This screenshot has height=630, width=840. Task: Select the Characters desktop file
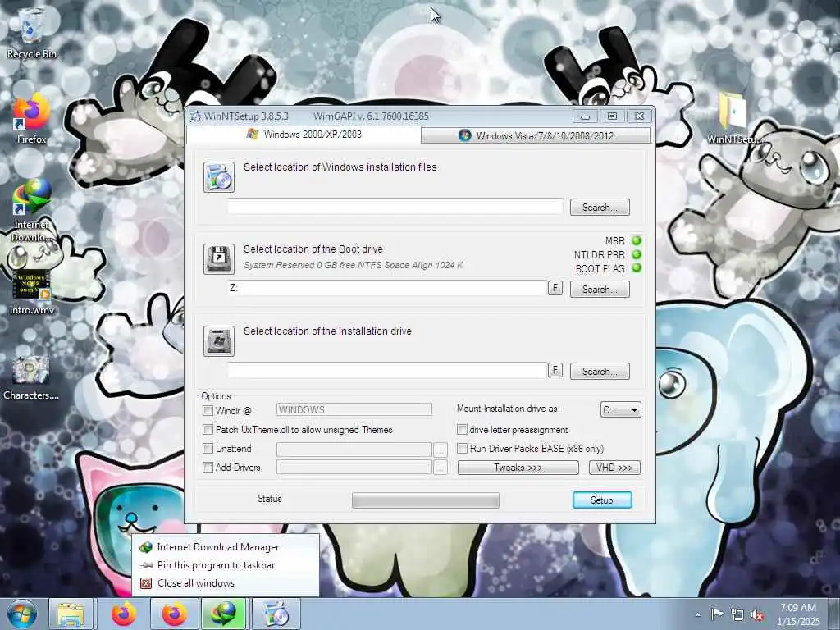point(31,378)
